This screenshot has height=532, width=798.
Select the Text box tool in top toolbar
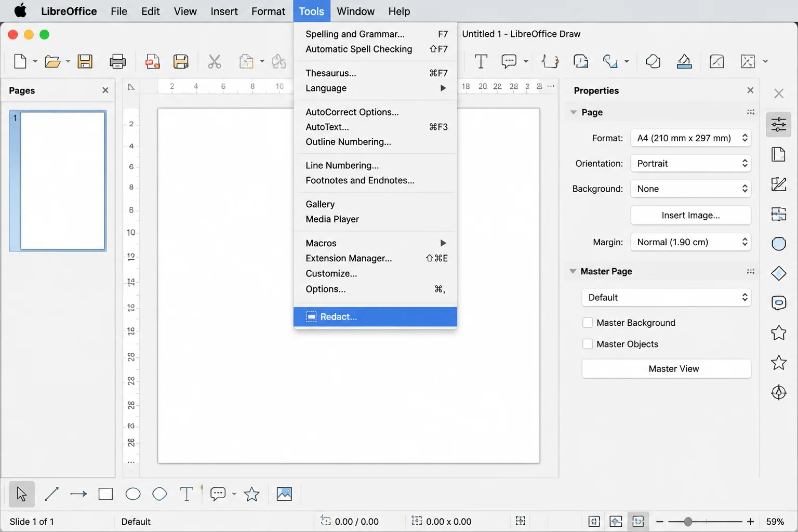tap(481, 61)
